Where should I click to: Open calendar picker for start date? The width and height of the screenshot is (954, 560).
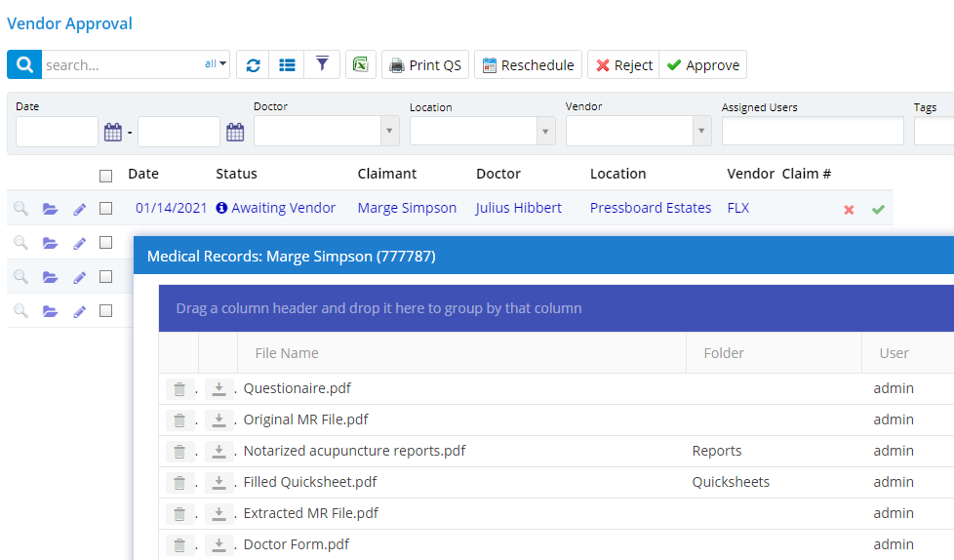112,132
